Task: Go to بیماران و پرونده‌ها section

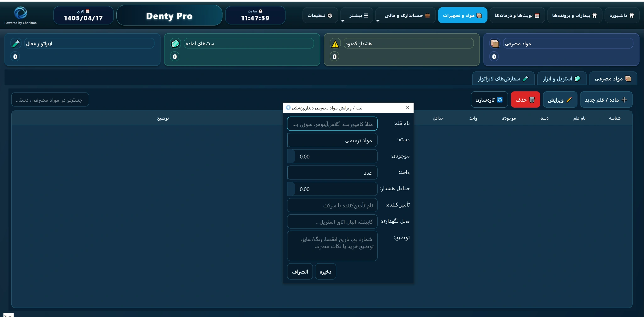Action: [x=575, y=15]
